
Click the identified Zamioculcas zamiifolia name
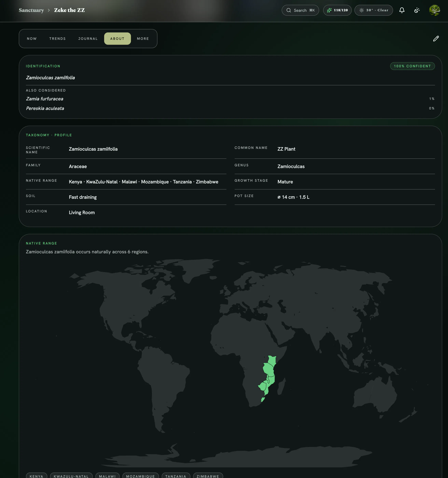click(x=50, y=78)
